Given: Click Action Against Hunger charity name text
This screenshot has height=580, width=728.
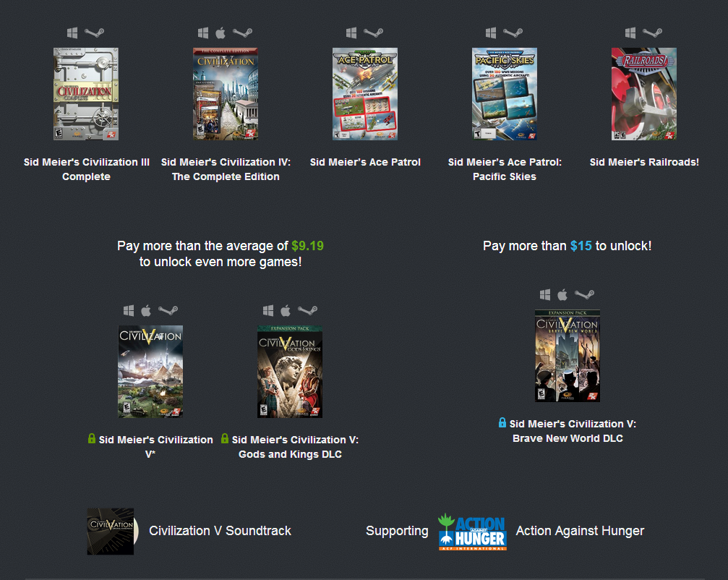Looking at the screenshot, I should [x=580, y=531].
